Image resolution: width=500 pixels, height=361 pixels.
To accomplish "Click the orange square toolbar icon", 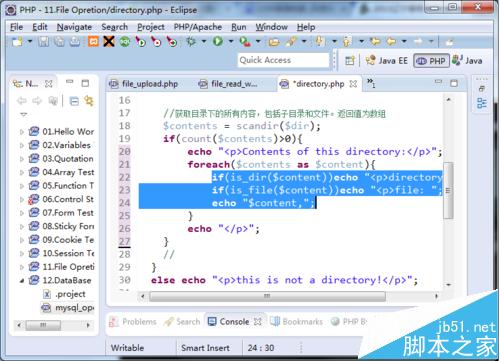I will 93,42.
